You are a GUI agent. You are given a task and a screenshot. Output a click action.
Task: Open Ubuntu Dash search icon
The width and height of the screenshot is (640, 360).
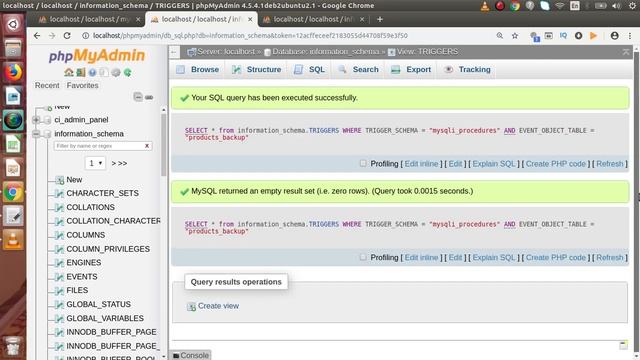13,24
